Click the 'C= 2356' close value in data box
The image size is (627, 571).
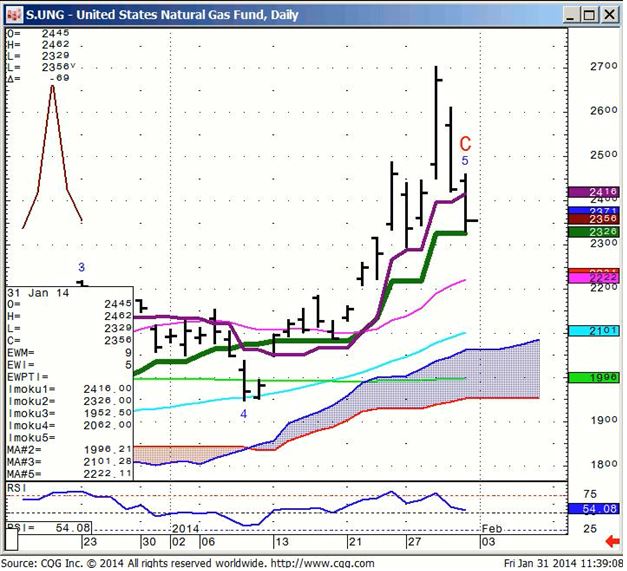70,340
